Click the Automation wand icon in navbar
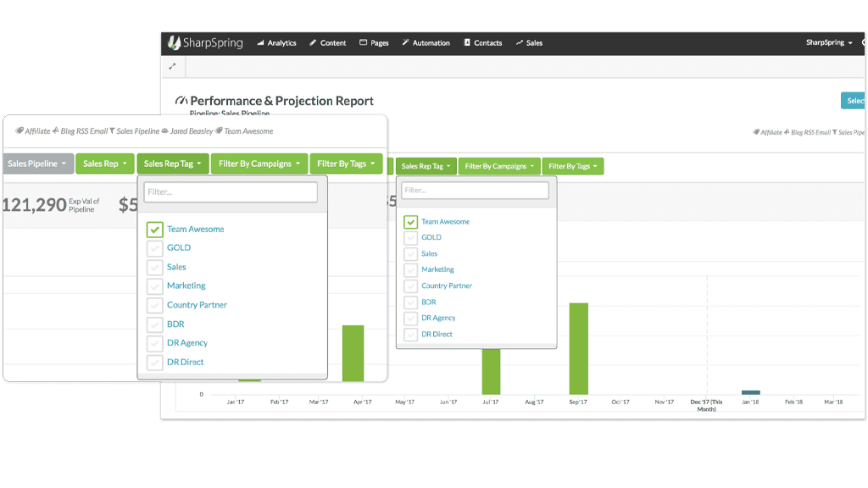 (405, 42)
